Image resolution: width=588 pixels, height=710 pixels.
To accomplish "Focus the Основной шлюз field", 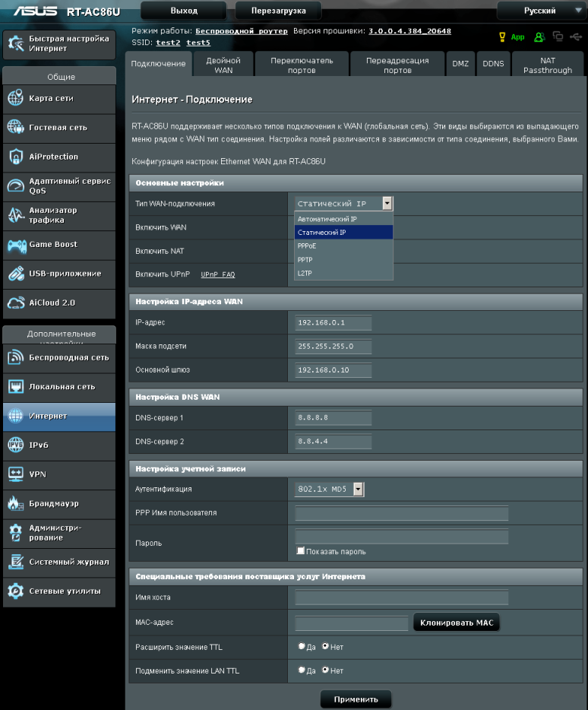I will click(x=334, y=370).
